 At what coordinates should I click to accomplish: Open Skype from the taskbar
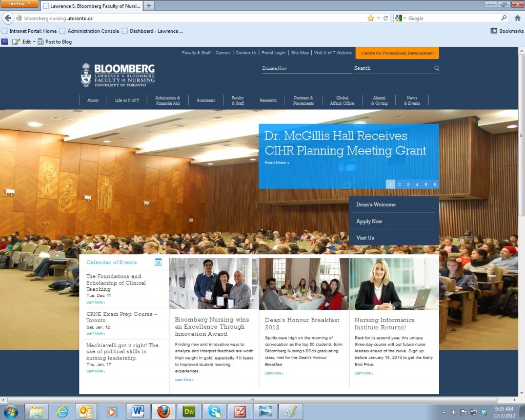(214, 412)
